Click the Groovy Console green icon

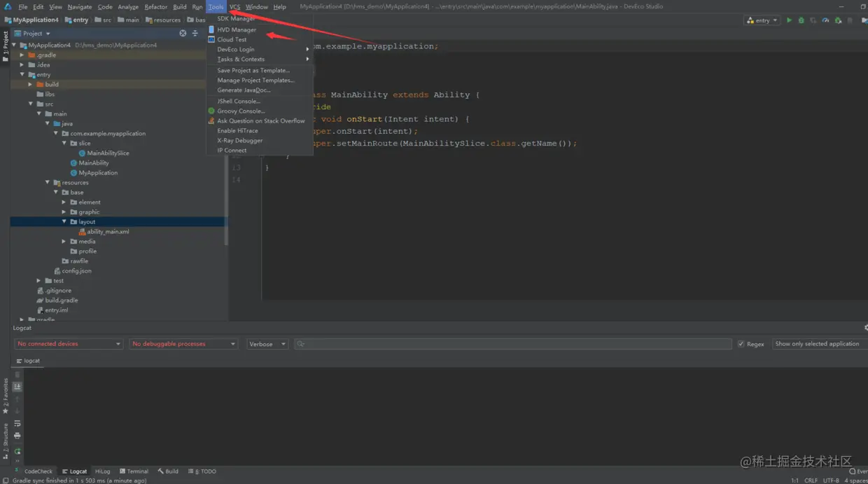(211, 111)
